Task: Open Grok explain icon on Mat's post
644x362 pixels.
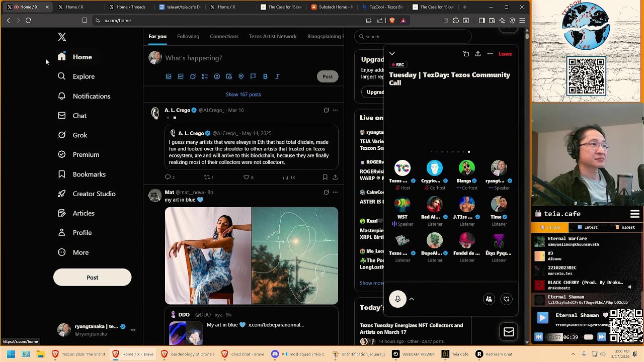Action: click(x=326, y=192)
